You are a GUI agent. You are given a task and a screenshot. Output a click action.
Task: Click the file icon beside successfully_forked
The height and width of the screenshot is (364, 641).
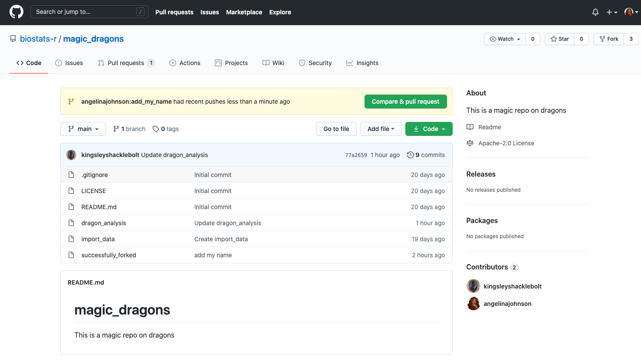click(71, 255)
